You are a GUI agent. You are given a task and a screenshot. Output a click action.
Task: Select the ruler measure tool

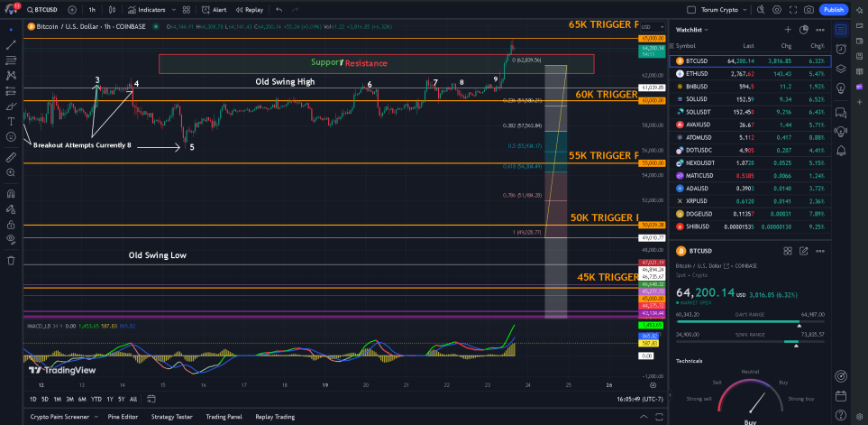pos(11,158)
